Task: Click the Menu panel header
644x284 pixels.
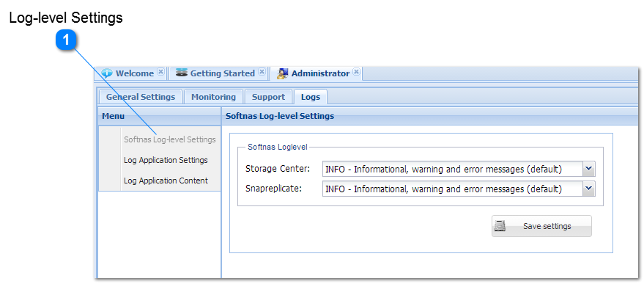Action: pyautogui.click(x=160, y=116)
